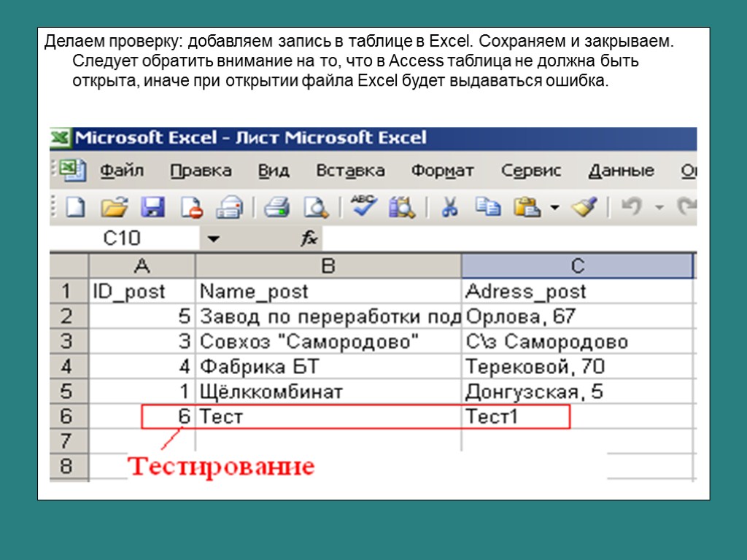Viewport: 747px width, 560px height.
Task: Select row 8 header
Action: click(69, 466)
